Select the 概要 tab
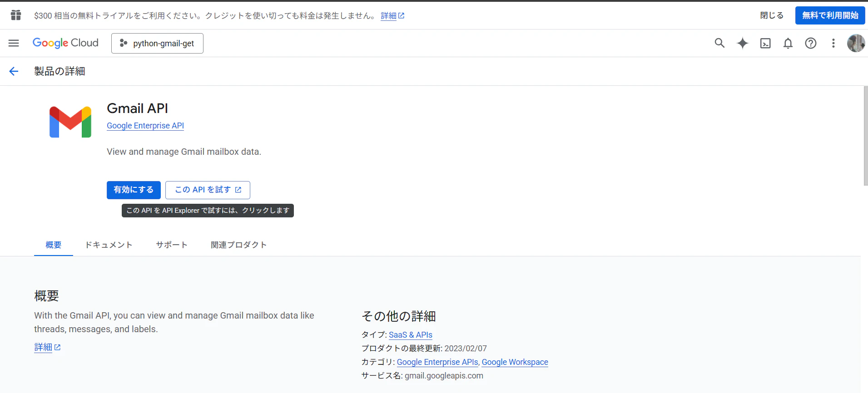 [x=54, y=245]
